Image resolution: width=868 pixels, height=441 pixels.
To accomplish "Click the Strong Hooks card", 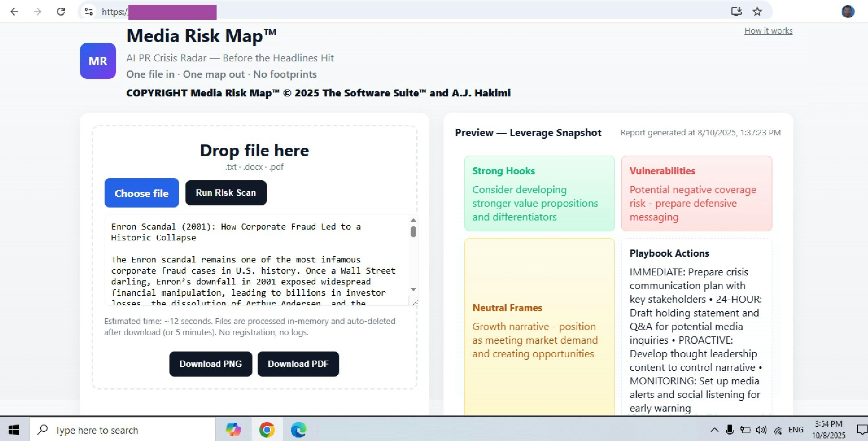I will [x=539, y=193].
